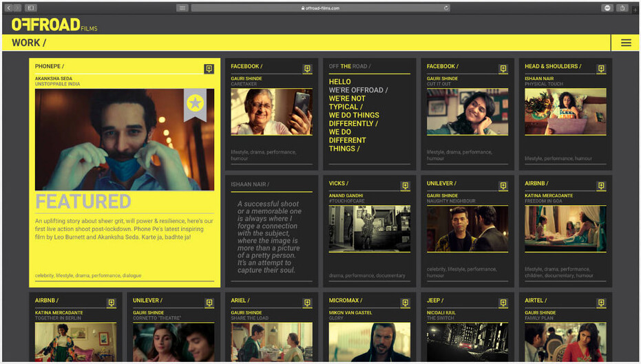641x364 pixels.
Task: Click director name Nicoali Iuul
Action: 441,312
